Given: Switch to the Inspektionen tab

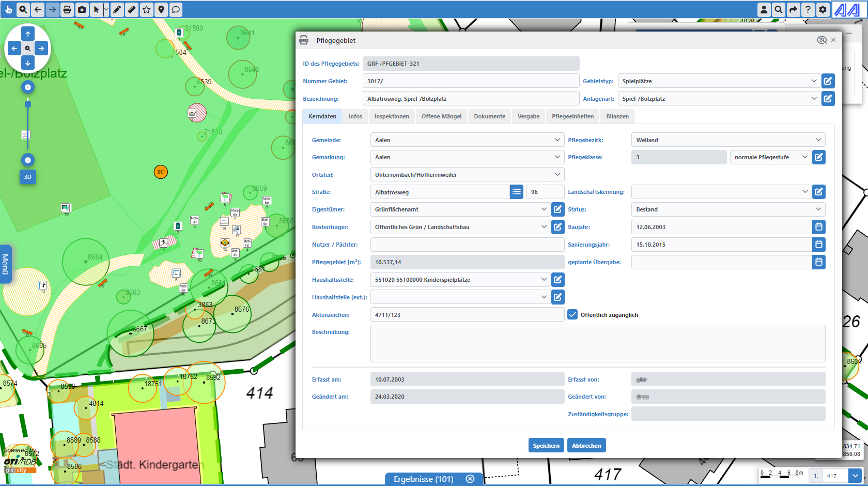Looking at the screenshot, I should tap(391, 116).
